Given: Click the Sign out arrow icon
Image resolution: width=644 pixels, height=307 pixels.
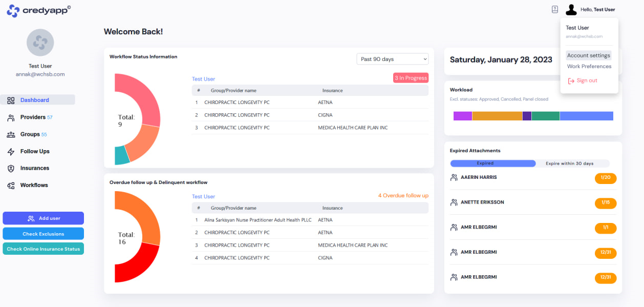Looking at the screenshot, I should click(x=571, y=81).
